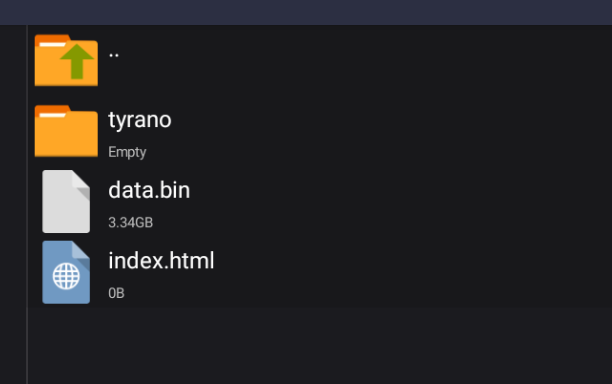Click the "Empty" label under tyrano
This screenshot has width=612, height=384.
pos(127,152)
